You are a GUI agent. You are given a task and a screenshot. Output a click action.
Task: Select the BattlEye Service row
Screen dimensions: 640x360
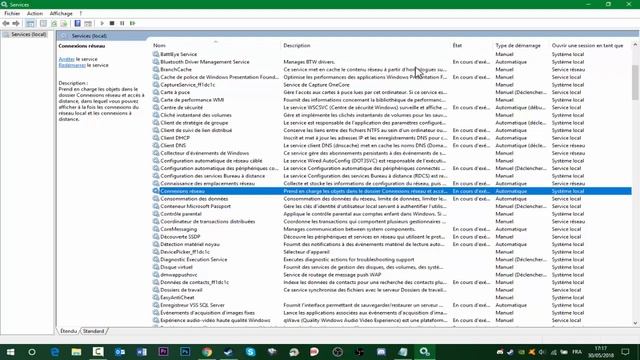392,54
